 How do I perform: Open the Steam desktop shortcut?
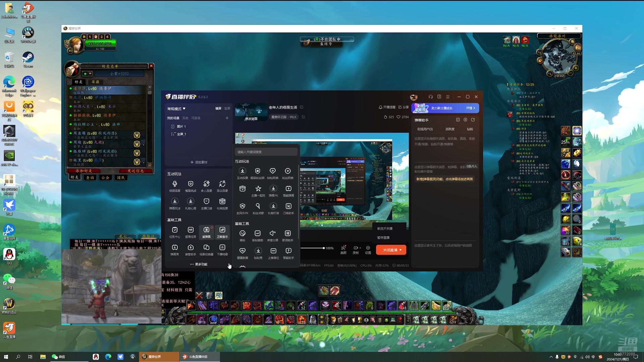point(28,60)
